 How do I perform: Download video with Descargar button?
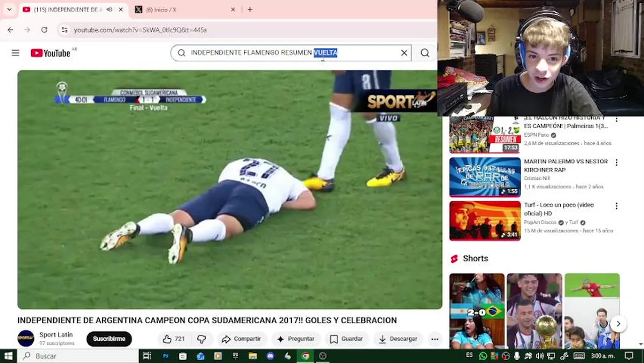398,339
